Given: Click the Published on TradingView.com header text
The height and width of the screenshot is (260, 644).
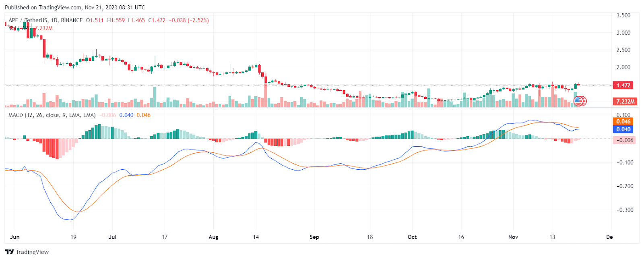Looking at the screenshot, I should click(75, 7).
